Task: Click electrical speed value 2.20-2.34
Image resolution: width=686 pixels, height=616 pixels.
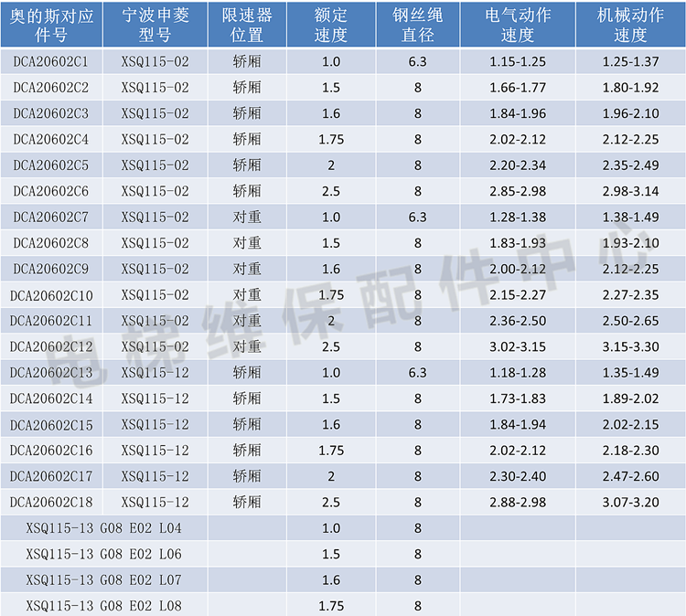Action: [518, 165]
